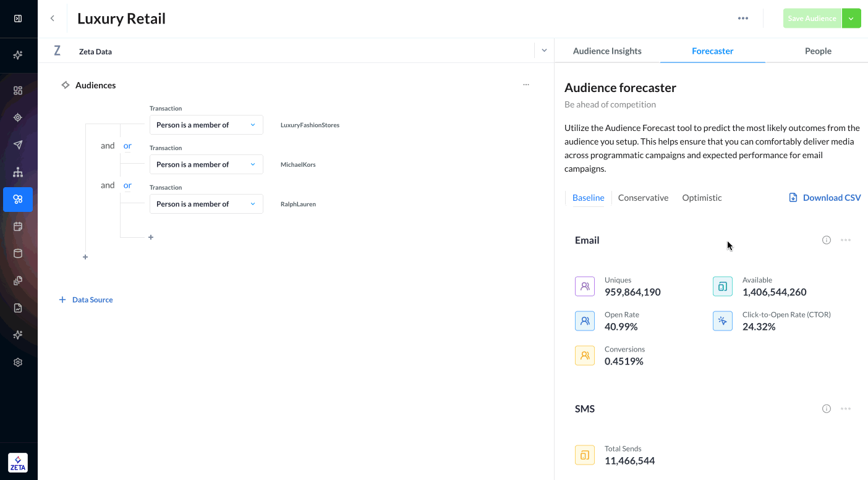This screenshot has width=868, height=480.
Task: Open the sidebar expand panel icon
Action: click(x=18, y=19)
